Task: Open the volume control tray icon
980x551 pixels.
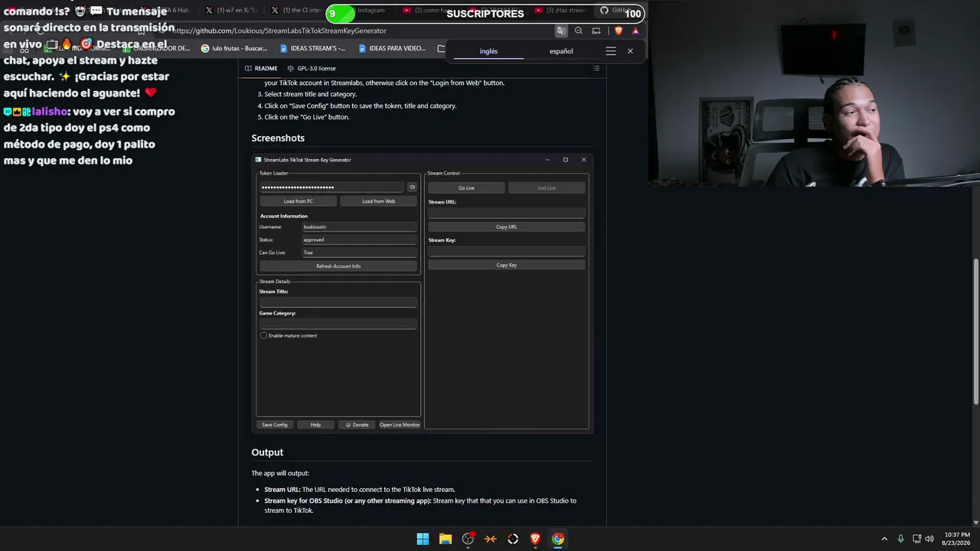Action: tap(929, 539)
